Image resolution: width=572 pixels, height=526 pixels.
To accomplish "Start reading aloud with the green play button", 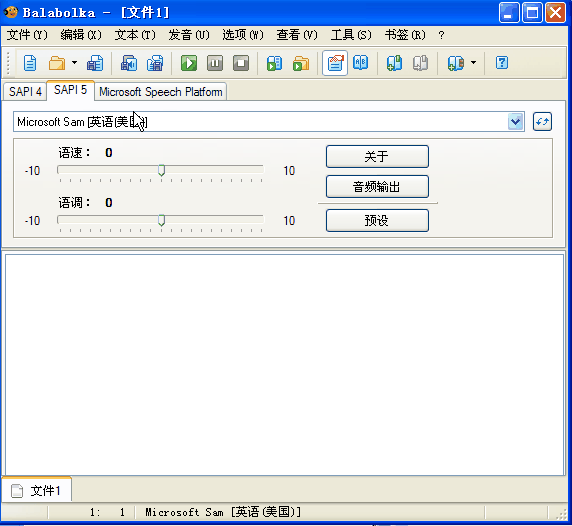I will click(x=189, y=63).
